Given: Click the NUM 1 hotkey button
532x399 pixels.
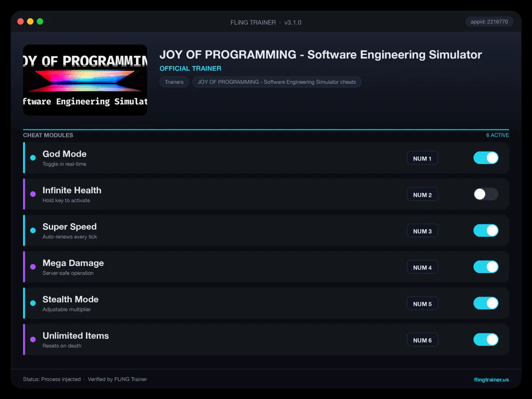Looking at the screenshot, I should (x=422, y=158).
